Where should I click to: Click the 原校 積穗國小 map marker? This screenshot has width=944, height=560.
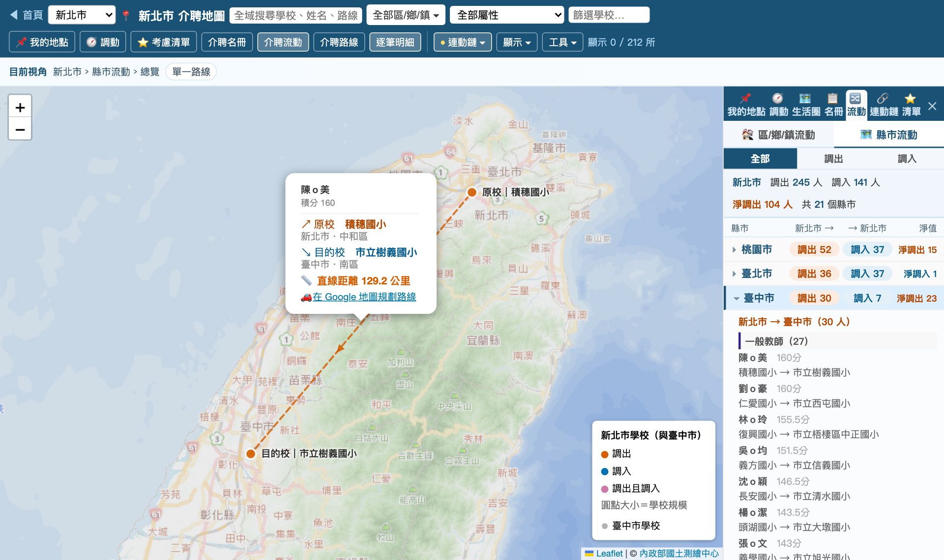(x=472, y=192)
